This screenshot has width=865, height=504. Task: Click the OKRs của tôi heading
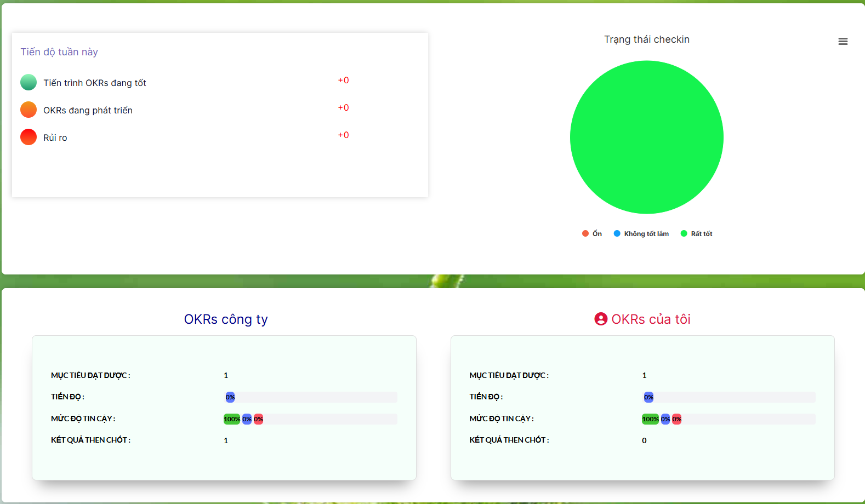click(651, 319)
